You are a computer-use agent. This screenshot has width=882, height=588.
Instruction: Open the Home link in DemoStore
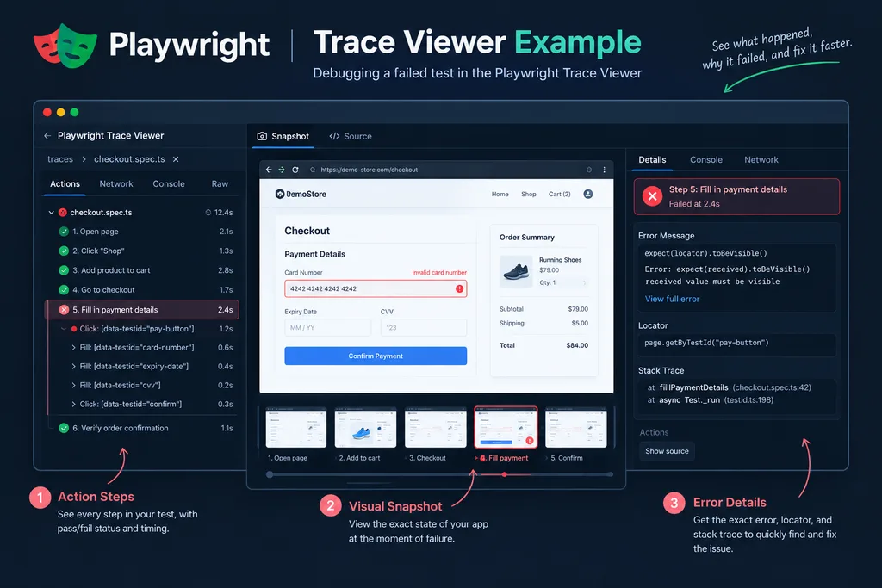(500, 194)
